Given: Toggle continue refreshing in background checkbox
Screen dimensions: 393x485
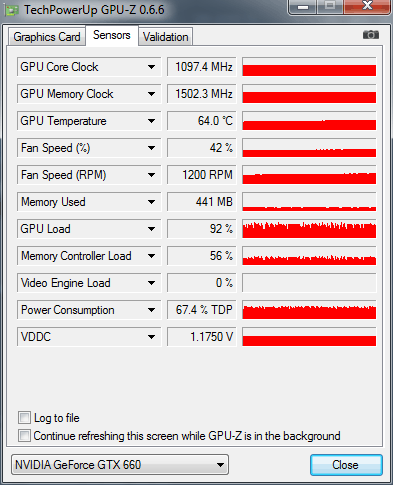Looking at the screenshot, I should pyautogui.click(x=24, y=435).
